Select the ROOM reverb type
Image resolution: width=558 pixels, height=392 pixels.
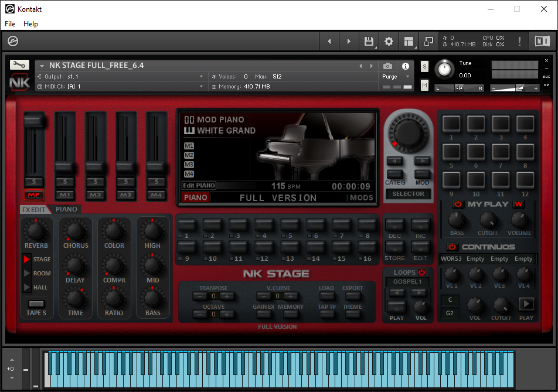[x=37, y=273]
